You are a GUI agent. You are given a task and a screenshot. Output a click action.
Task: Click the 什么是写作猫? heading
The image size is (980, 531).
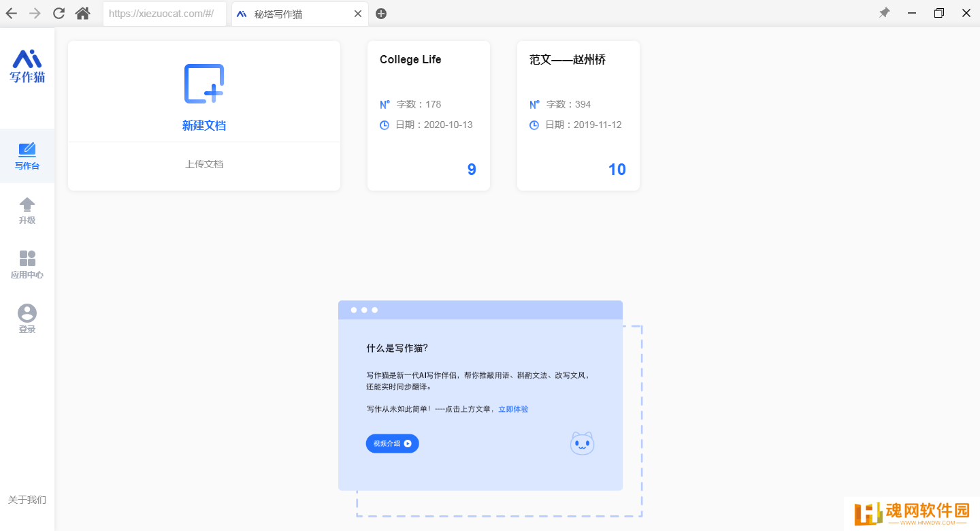coord(397,348)
